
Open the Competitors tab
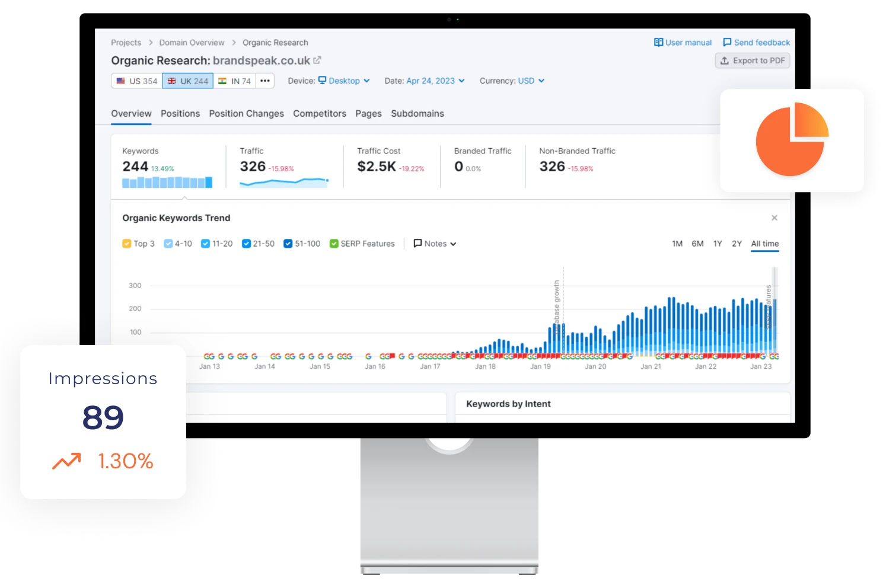(319, 114)
